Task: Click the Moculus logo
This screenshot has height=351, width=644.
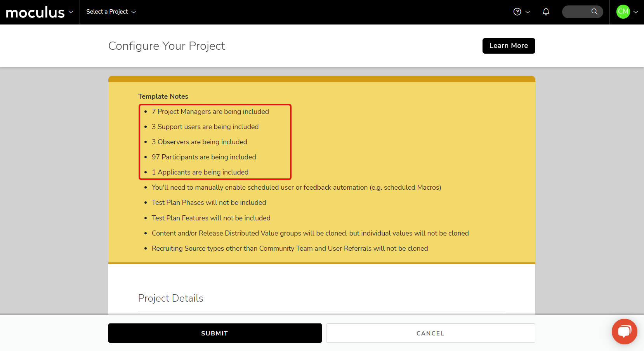Action: [x=35, y=12]
